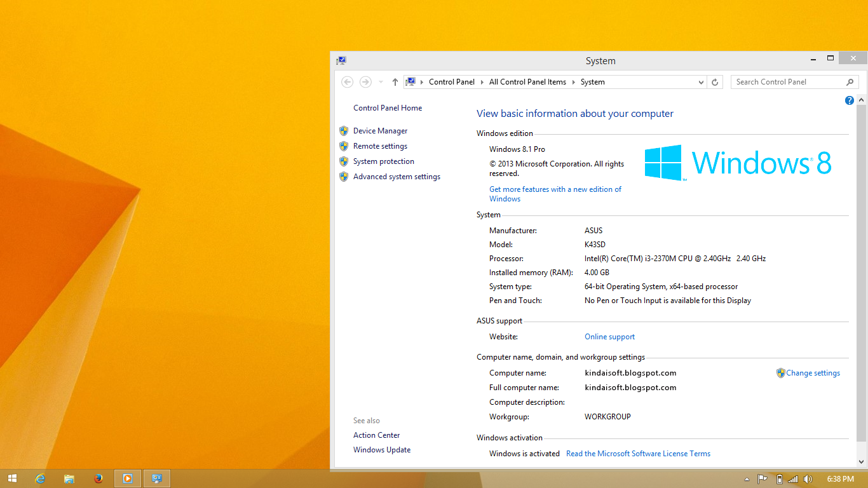Open Windows Update under See also

[382, 450]
